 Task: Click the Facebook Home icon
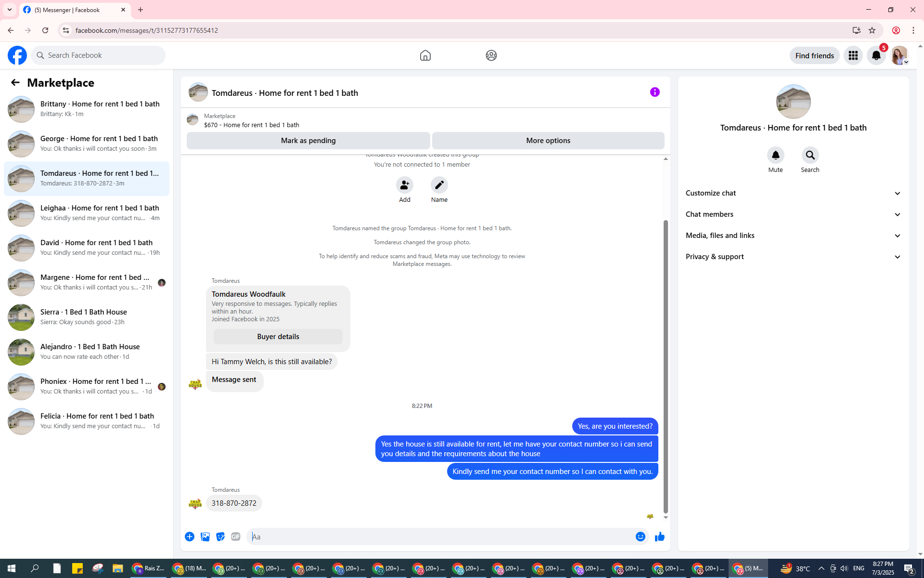tap(425, 55)
